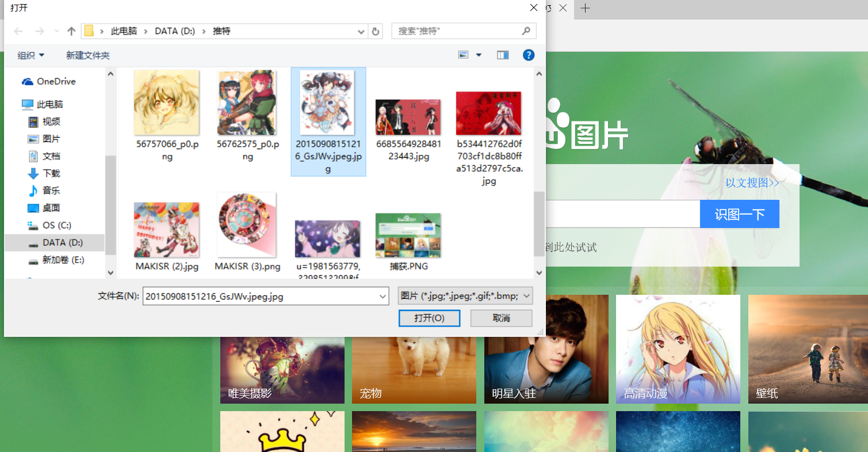The width and height of the screenshot is (868, 452).
Task: Create a new folder with 新建文件夹
Action: tap(88, 55)
